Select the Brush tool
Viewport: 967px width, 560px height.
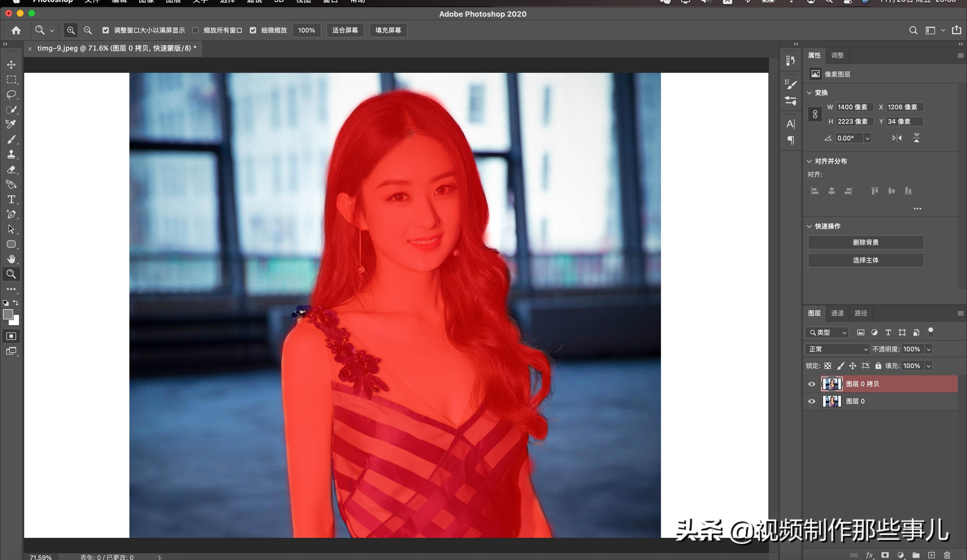pyautogui.click(x=11, y=139)
